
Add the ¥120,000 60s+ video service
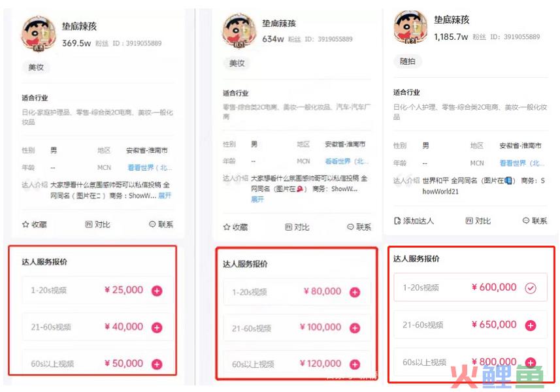pos(355,365)
